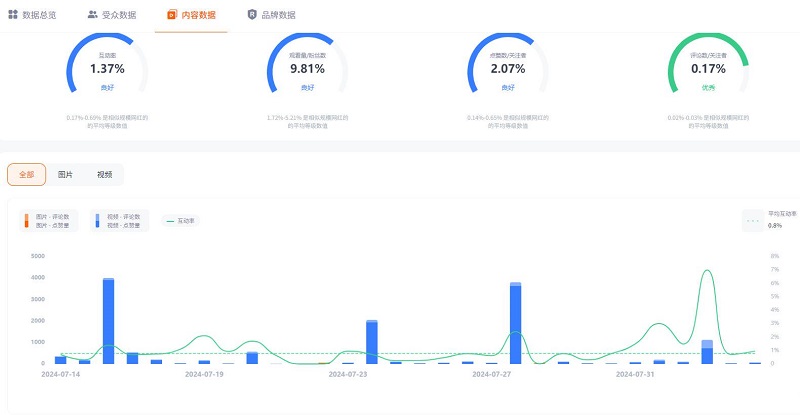The image size is (800, 415).
Task: Open the 数据总览 tab
Action: click(x=39, y=15)
